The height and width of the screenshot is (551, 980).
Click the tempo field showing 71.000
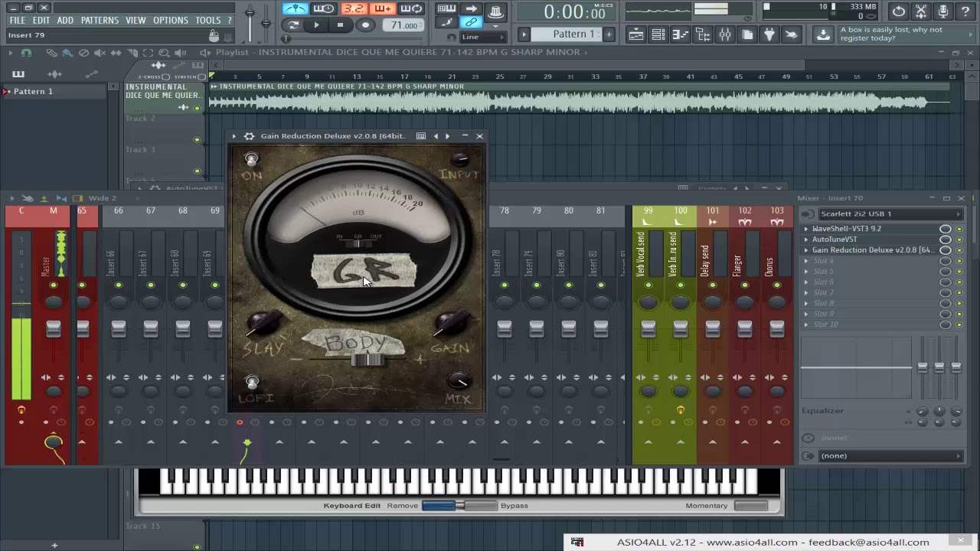click(x=403, y=25)
